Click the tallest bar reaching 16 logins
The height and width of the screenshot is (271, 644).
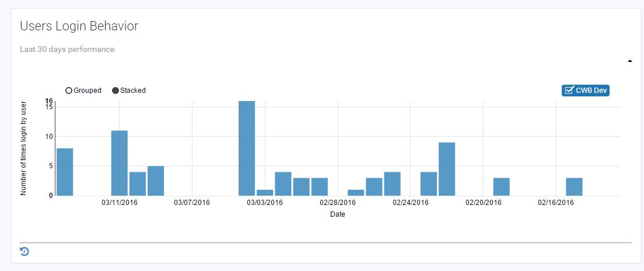pyautogui.click(x=247, y=148)
